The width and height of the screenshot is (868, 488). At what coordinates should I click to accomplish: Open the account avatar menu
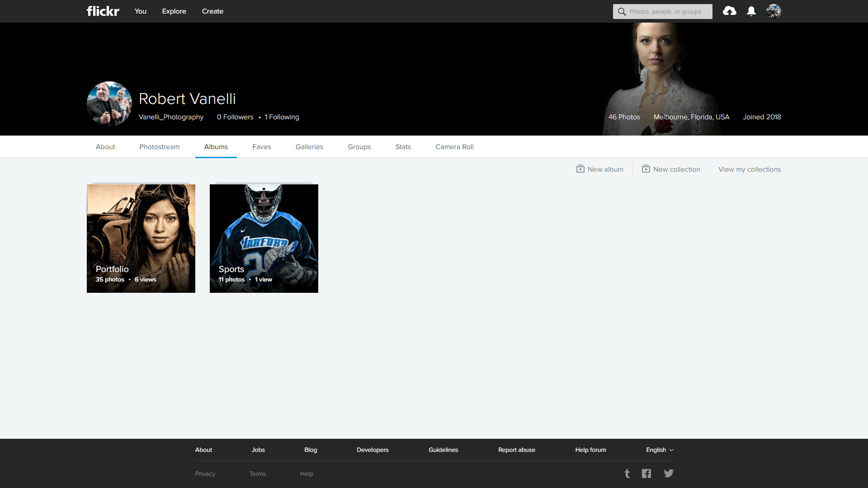tap(774, 11)
